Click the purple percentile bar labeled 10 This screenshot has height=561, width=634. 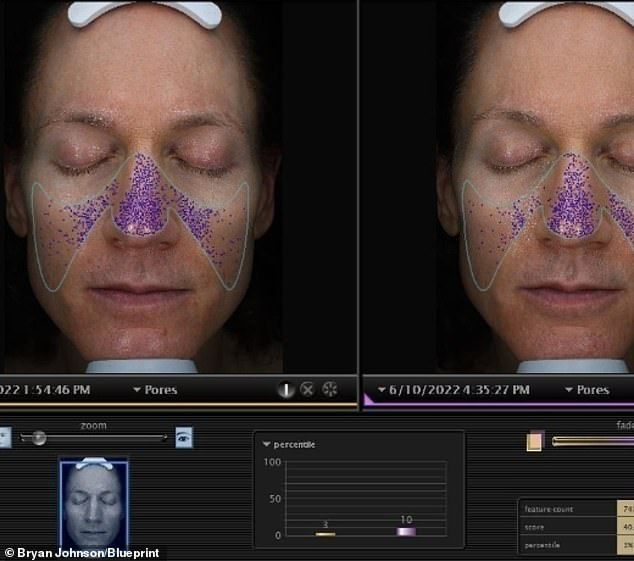tap(406, 532)
